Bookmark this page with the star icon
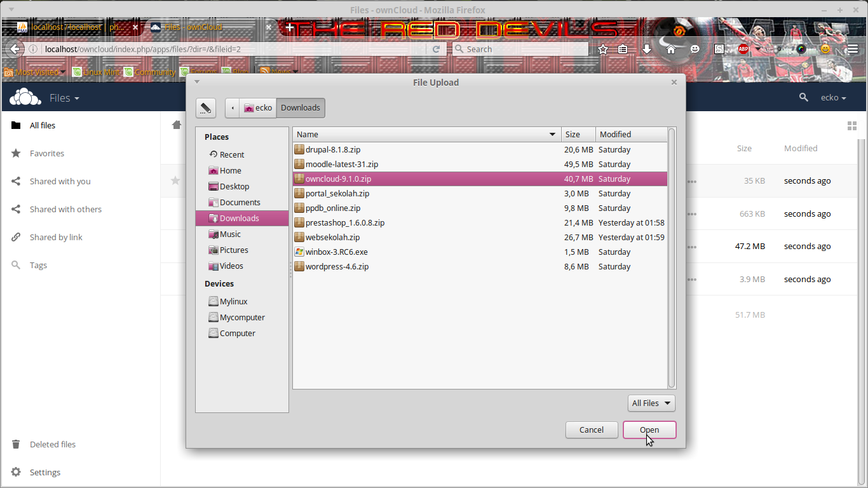This screenshot has height=488, width=868. click(x=603, y=49)
